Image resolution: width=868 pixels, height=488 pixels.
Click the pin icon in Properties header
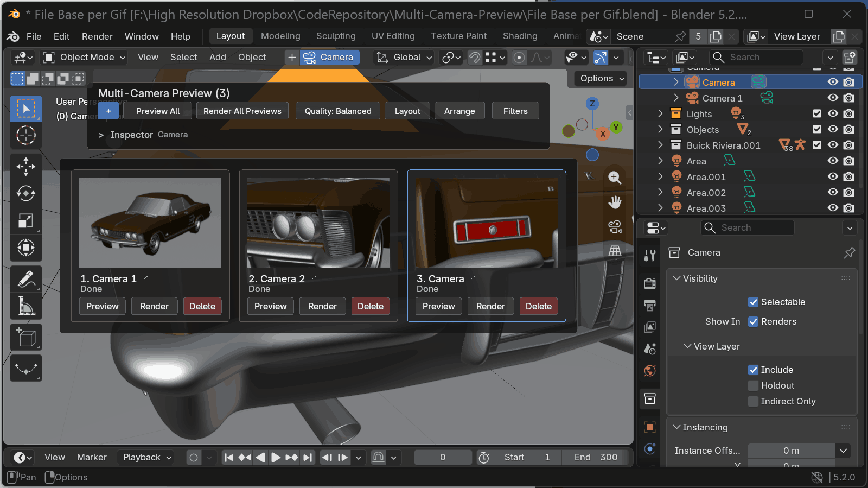(x=850, y=252)
